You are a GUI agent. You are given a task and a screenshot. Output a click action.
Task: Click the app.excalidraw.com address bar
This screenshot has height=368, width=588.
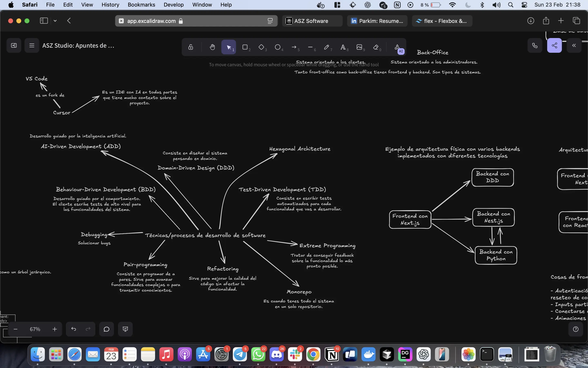coord(196,21)
